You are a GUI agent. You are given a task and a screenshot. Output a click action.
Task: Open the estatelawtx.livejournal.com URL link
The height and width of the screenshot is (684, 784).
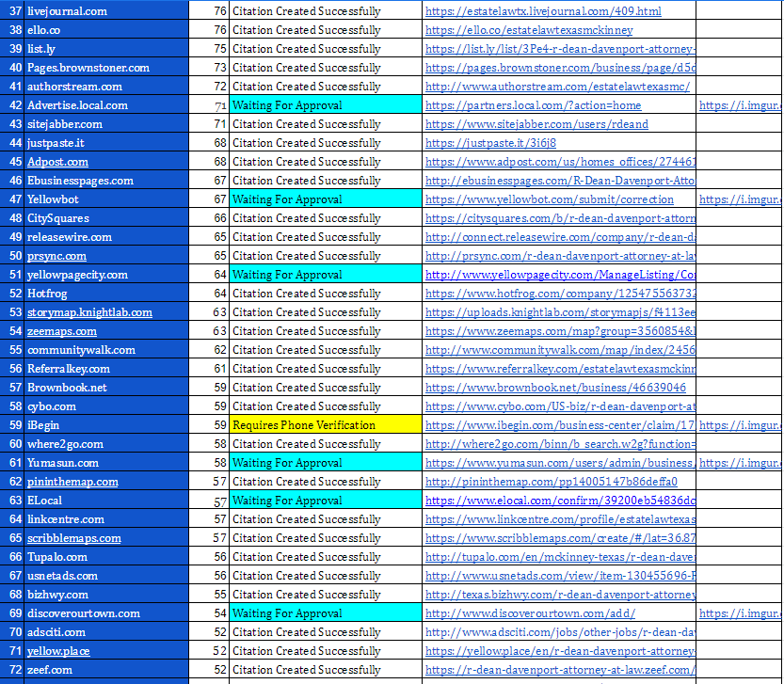[x=543, y=11]
